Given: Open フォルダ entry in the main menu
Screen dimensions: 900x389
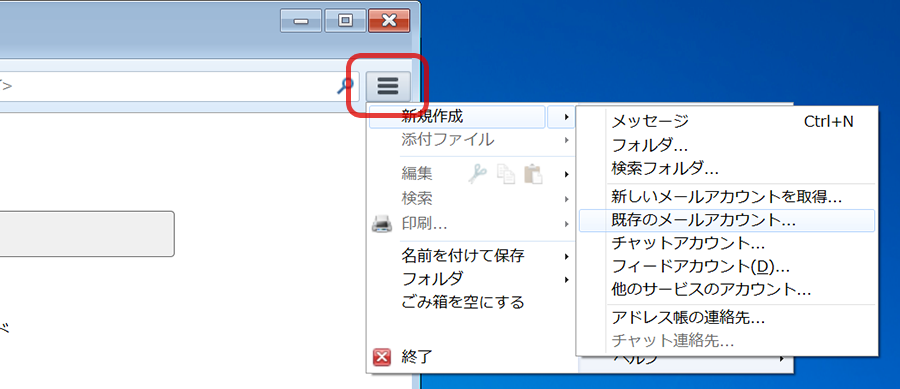Looking at the screenshot, I should (432, 279).
